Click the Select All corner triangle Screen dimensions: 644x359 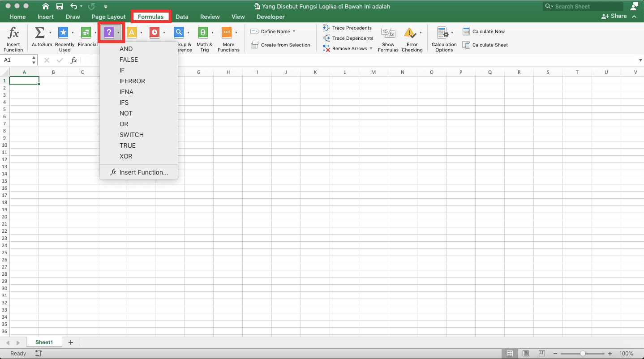tap(4, 72)
